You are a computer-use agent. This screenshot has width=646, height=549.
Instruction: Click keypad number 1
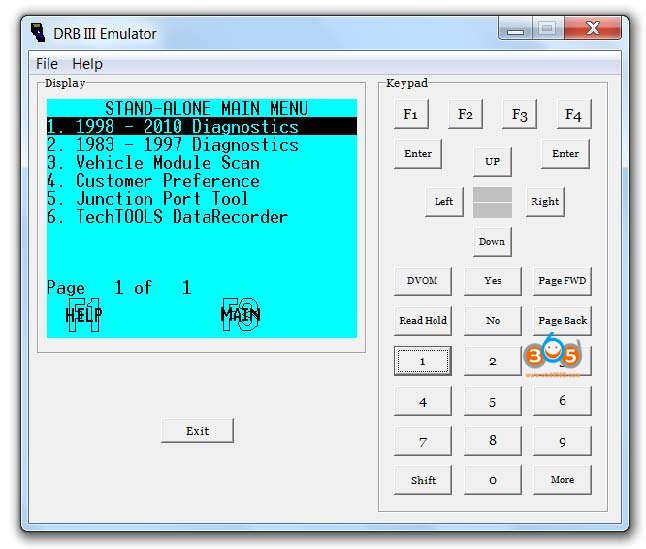click(422, 361)
